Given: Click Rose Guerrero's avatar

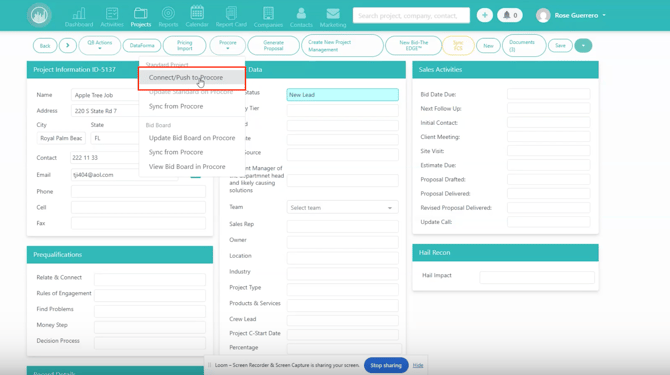Looking at the screenshot, I should click(x=543, y=15).
